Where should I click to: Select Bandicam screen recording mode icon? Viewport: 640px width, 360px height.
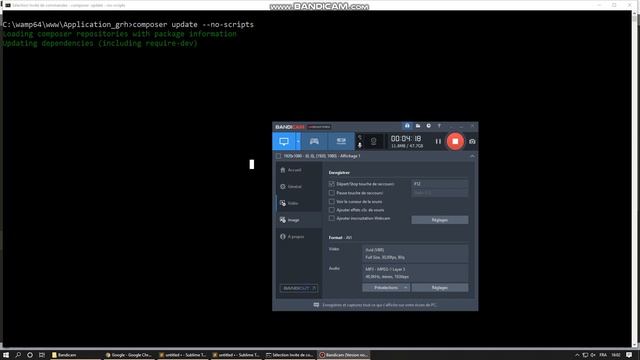pyautogui.click(x=284, y=141)
